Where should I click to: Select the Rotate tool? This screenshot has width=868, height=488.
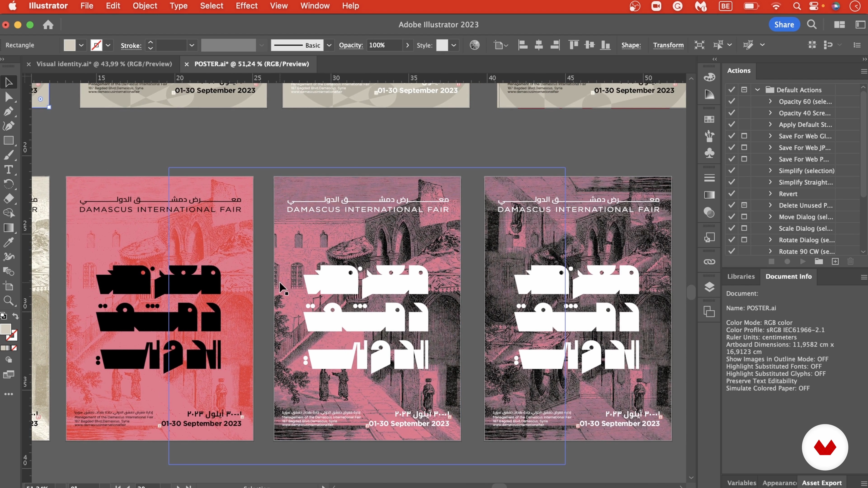9,184
